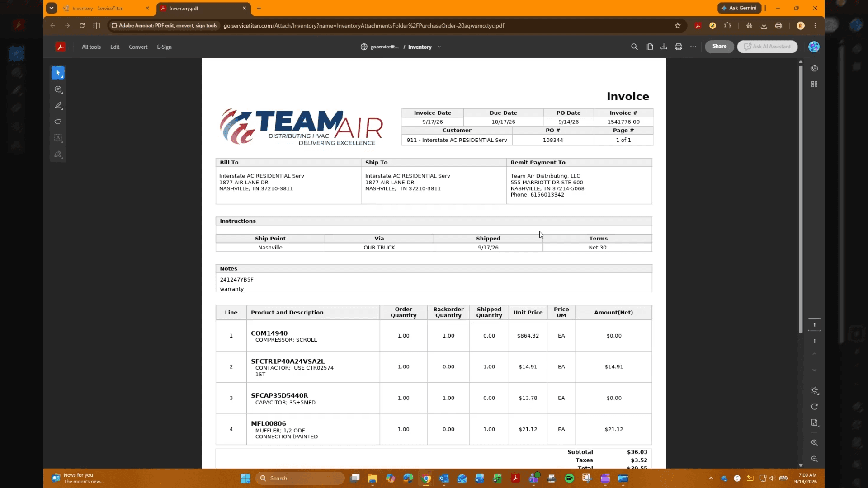
Task: Click the Windows taskbar Search box
Action: coord(300,478)
